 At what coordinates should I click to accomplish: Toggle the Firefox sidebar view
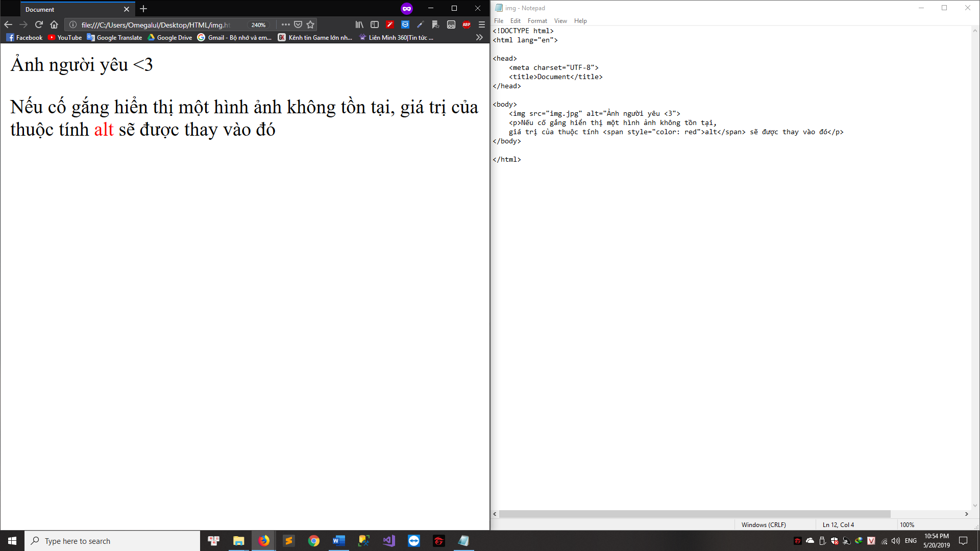click(x=375, y=24)
